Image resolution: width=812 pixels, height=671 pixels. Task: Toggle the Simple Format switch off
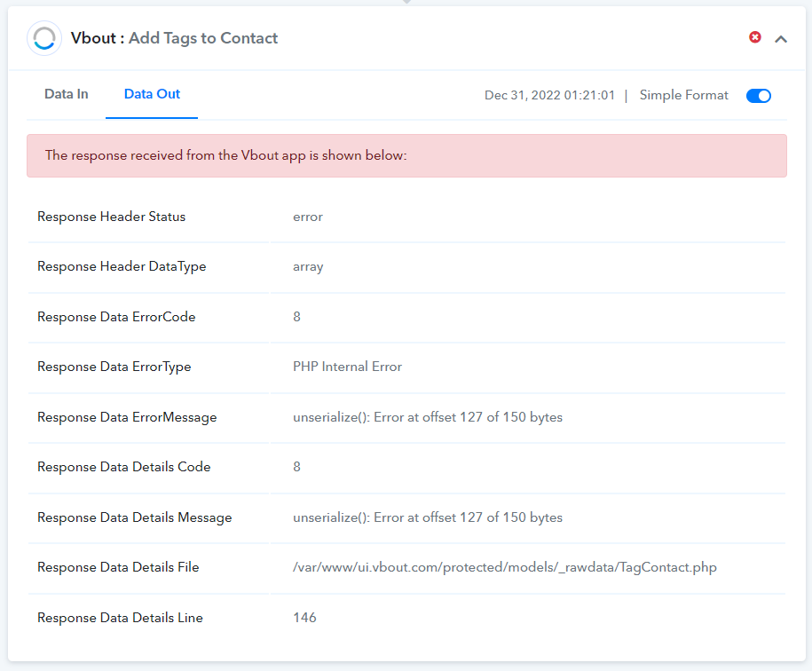click(759, 96)
